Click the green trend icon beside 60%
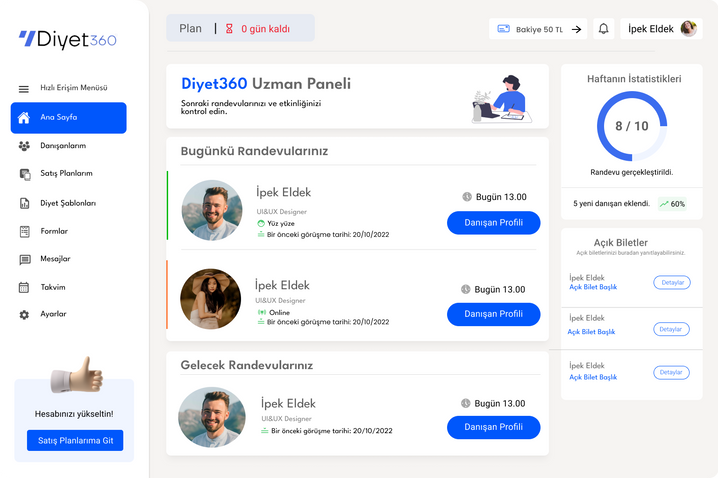718x478 pixels. [x=664, y=204]
